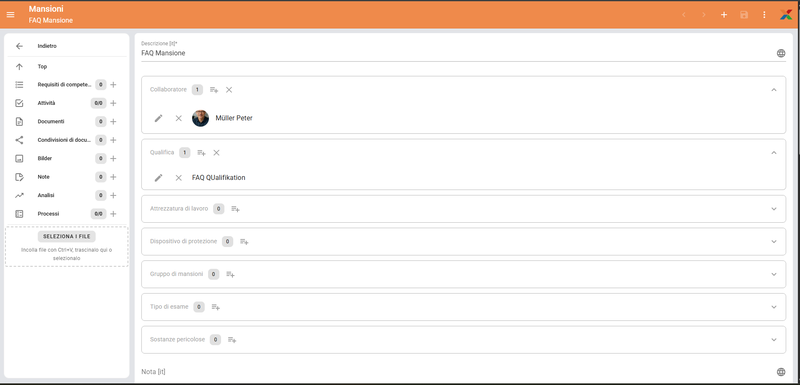Click the colorful X app logo

click(x=786, y=15)
